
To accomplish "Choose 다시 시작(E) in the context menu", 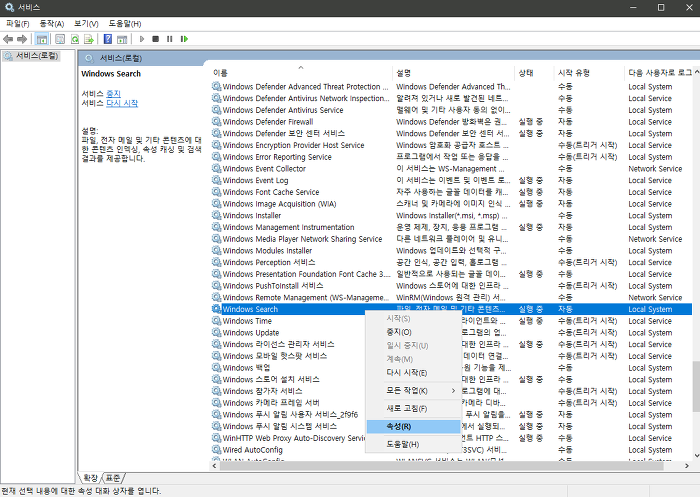I will pos(413,373).
